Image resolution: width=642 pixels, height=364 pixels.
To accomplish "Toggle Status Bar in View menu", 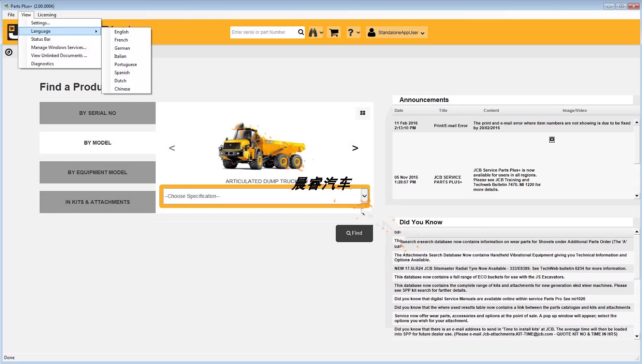I will tap(60, 39).
